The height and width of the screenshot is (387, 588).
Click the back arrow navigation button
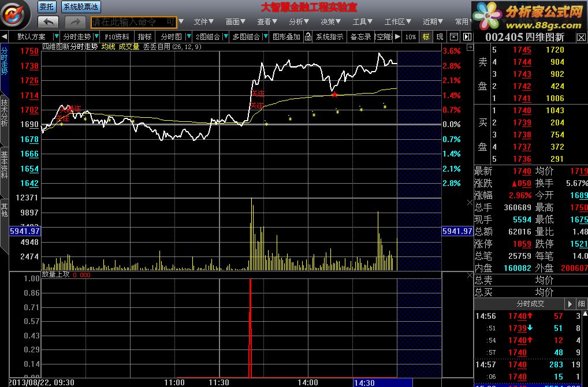pyautogui.click(x=49, y=22)
